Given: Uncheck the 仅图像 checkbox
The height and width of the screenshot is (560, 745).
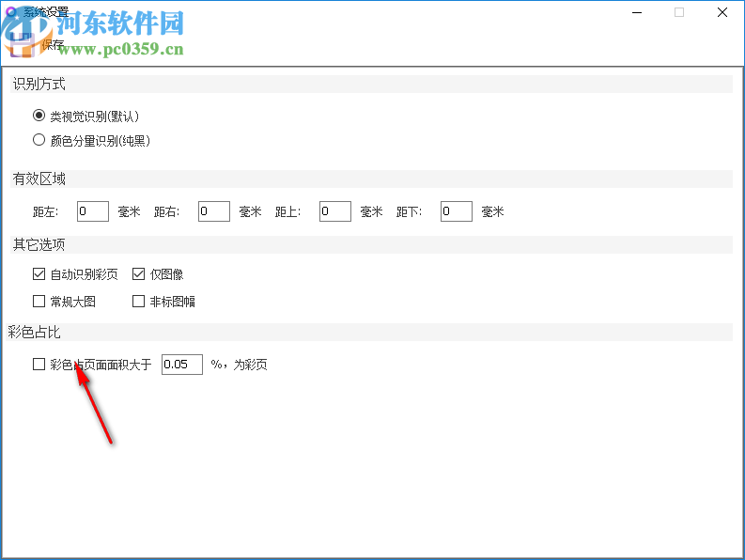Looking at the screenshot, I should click(x=138, y=273).
